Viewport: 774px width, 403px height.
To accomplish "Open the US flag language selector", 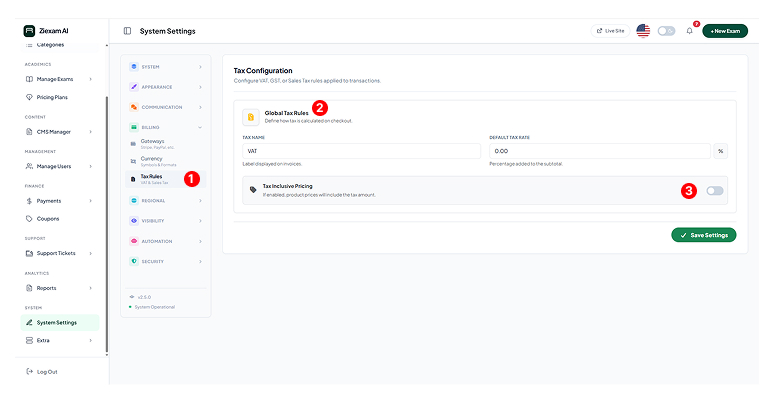I will point(643,31).
